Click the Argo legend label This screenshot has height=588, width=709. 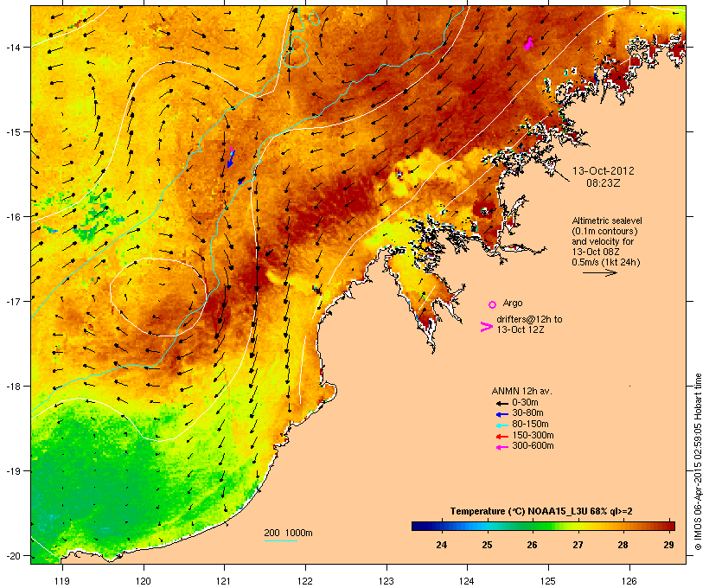513,303
